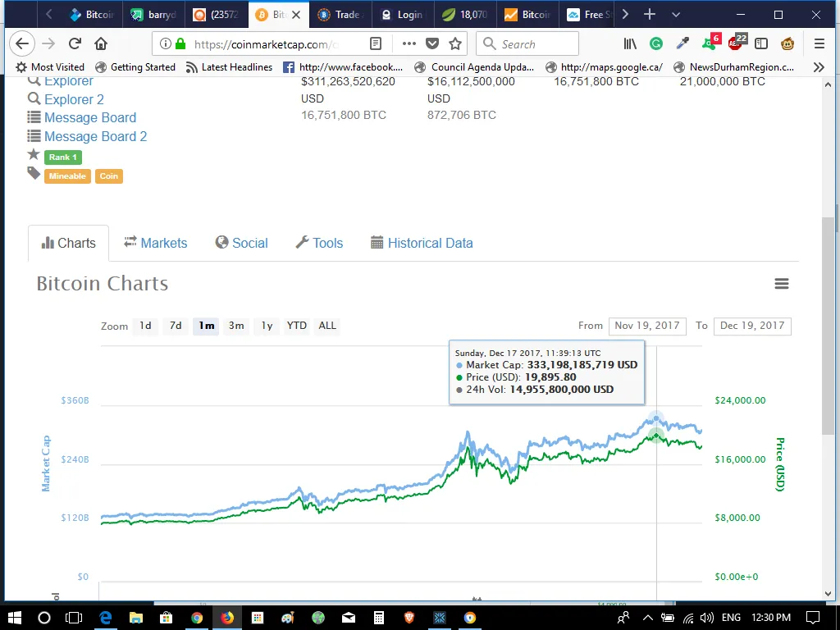Image resolution: width=840 pixels, height=630 pixels.
Task: Open Firefox hamburger menu
Action: [x=819, y=44]
